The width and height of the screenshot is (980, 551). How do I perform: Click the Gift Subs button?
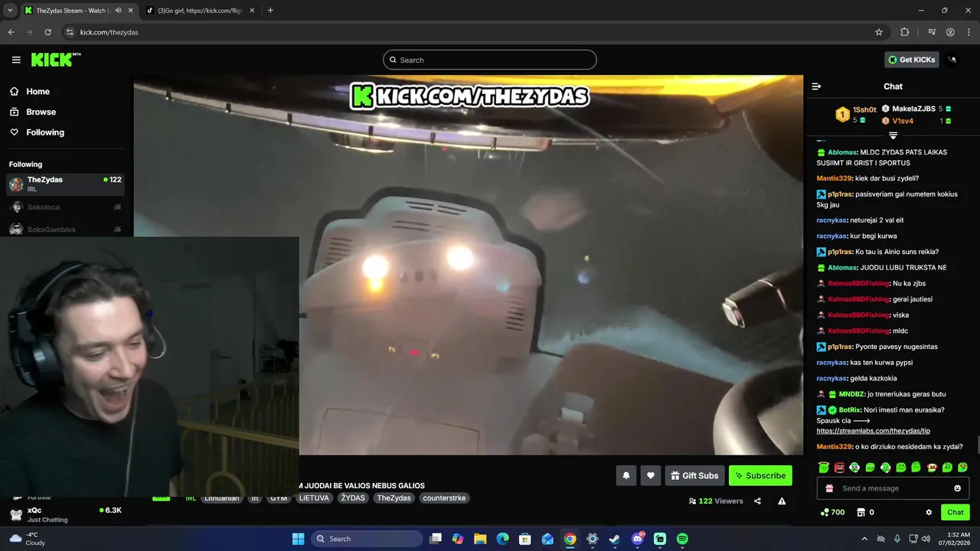(x=694, y=475)
